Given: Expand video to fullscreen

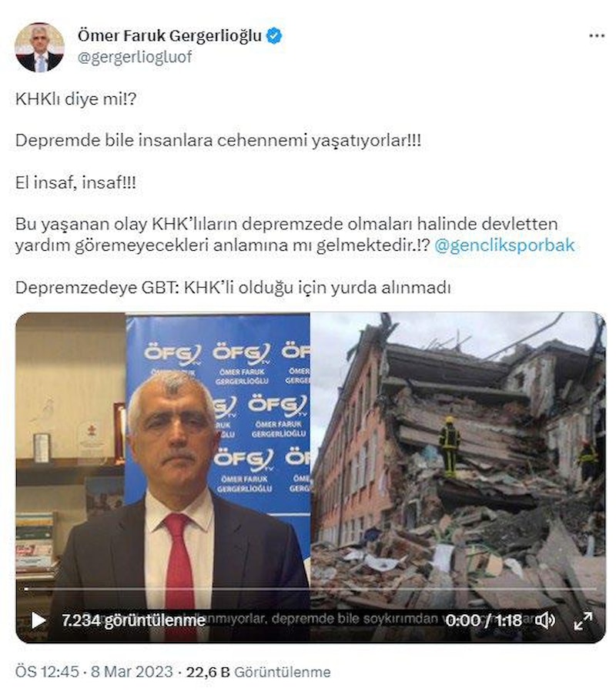Looking at the screenshot, I should click(583, 620).
